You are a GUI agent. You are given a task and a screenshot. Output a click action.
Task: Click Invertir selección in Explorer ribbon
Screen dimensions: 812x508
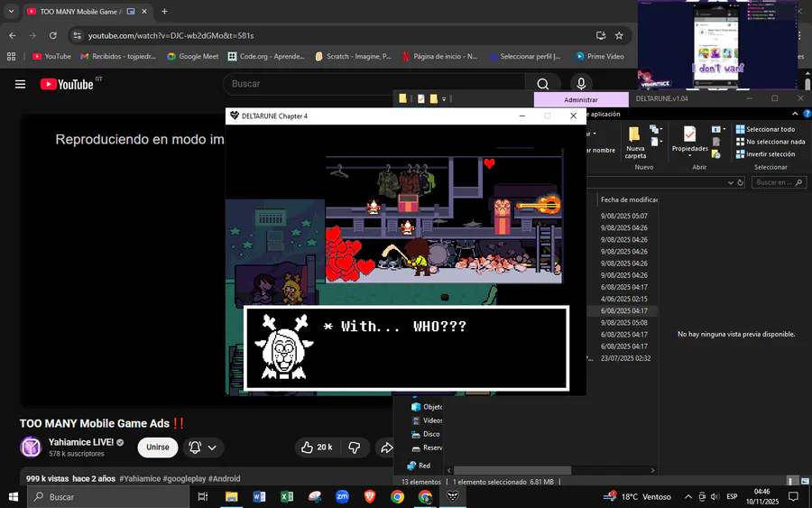point(765,154)
